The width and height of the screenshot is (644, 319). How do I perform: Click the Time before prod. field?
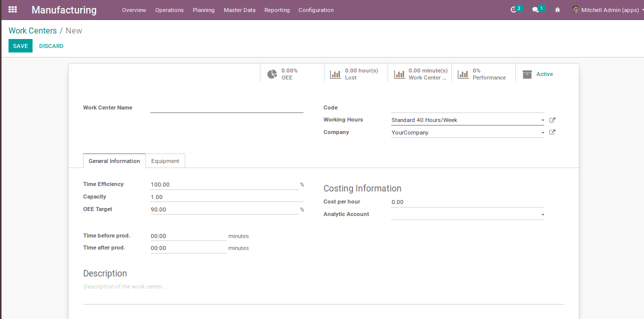pyautogui.click(x=188, y=236)
